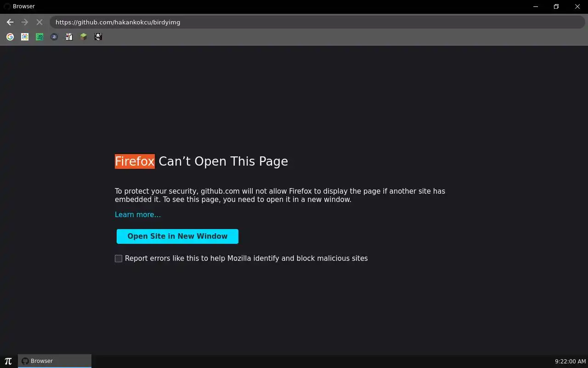Open the Google bookmark
The width and height of the screenshot is (588, 368).
pos(10,37)
